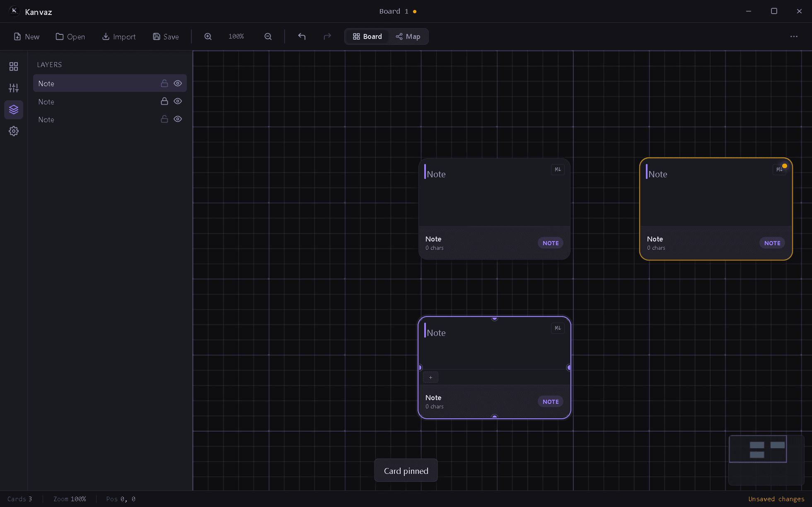Open the three-dot more options menu
The height and width of the screenshot is (507, 812).
794,36
